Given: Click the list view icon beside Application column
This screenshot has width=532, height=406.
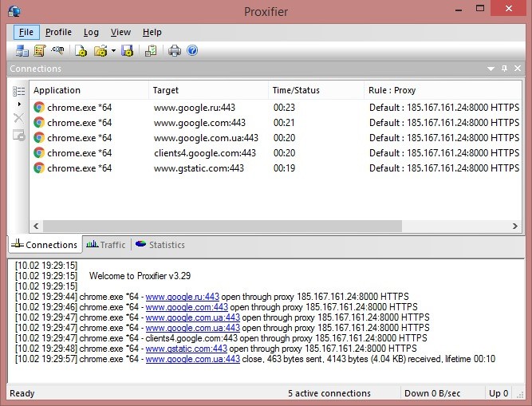Looking at the screenshot, I should point(18,91).
